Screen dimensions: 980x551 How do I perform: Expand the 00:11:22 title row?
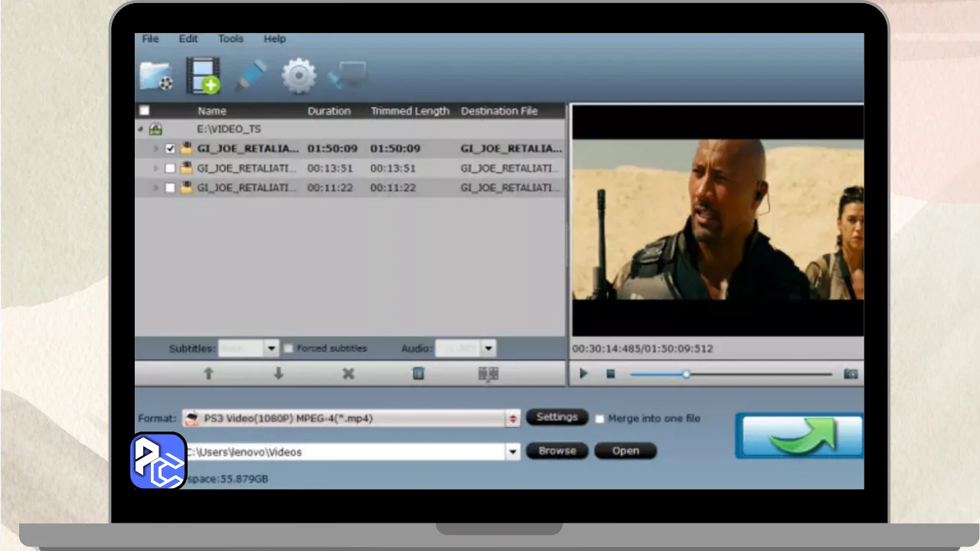[155, 187]
